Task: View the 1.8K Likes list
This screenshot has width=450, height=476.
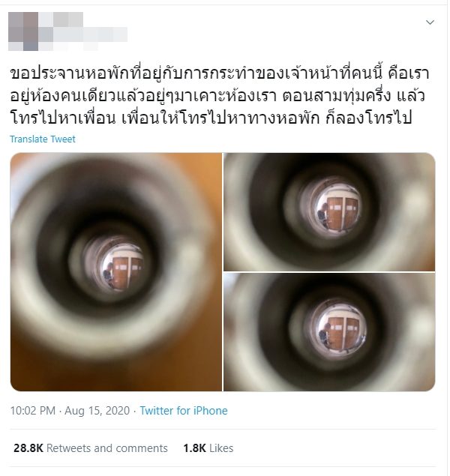Action: click(209, 449)
